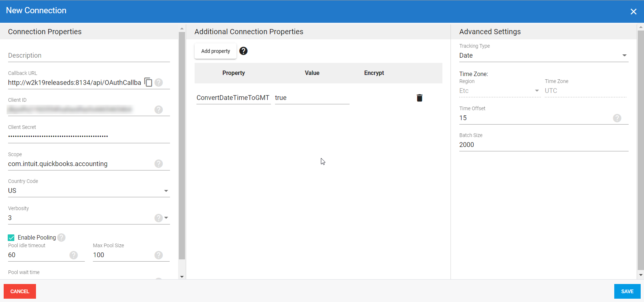Save the new connection

(627, 291)
